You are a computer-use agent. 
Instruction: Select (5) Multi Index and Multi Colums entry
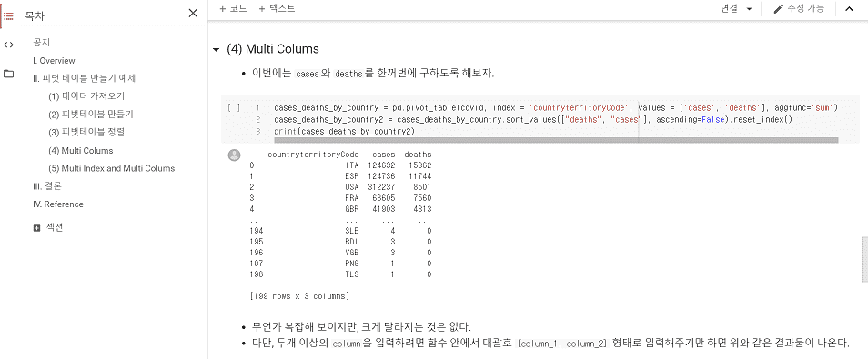(x=111, y=168)
